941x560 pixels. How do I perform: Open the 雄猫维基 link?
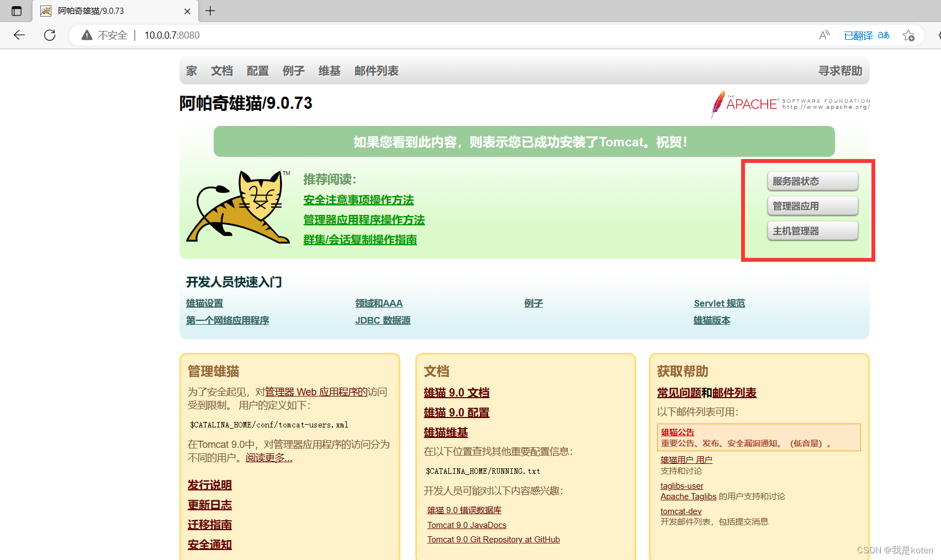tap(446, 432)
